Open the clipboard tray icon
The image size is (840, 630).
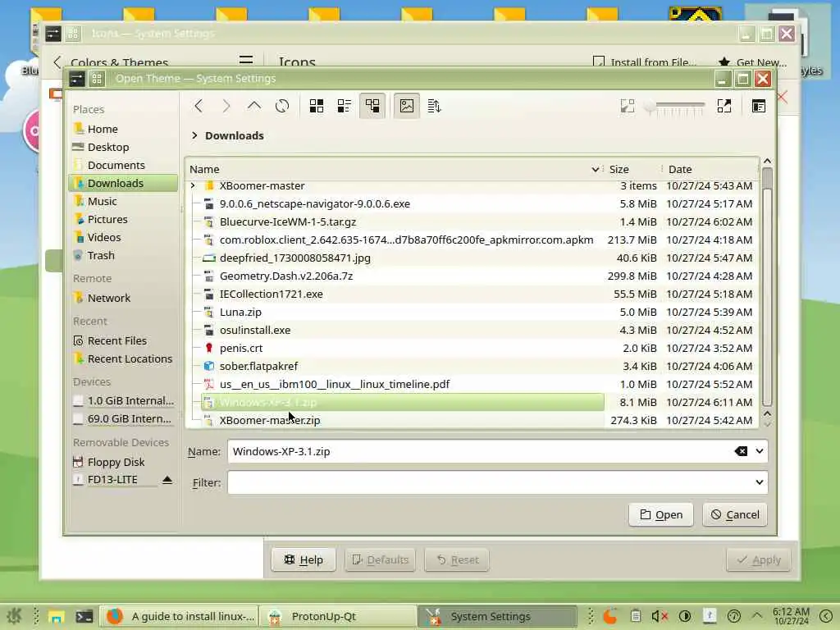pyautogui.click(x=635, y=616)
